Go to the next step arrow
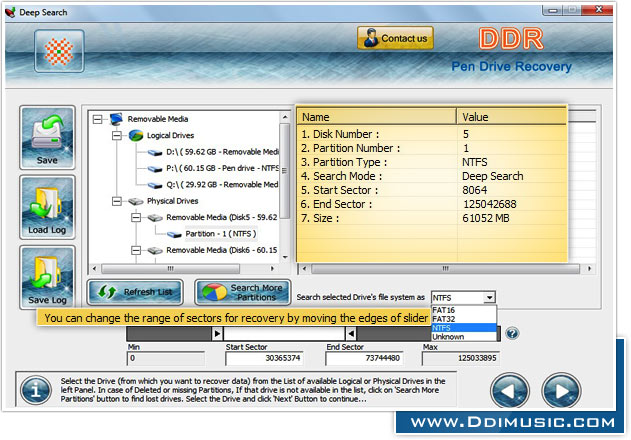 pyautogui.click(x=561, y=390)
